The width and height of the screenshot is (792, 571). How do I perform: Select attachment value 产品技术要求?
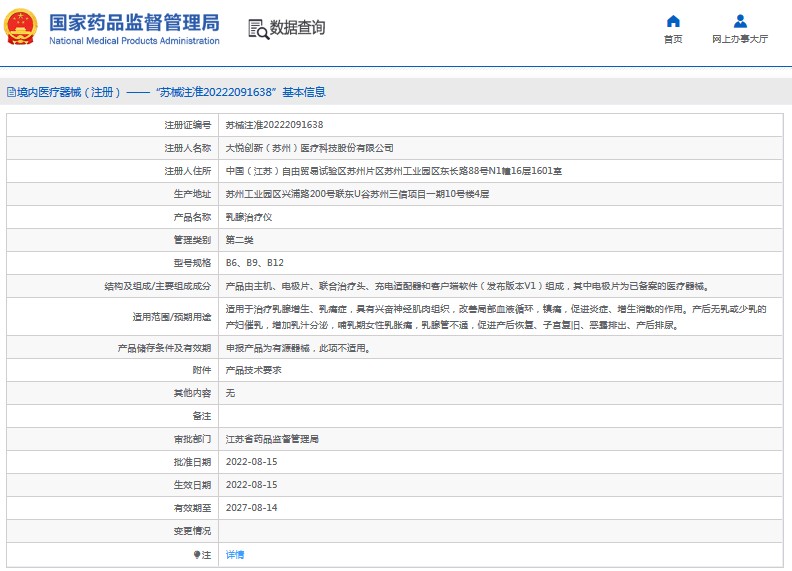point(253,370)
